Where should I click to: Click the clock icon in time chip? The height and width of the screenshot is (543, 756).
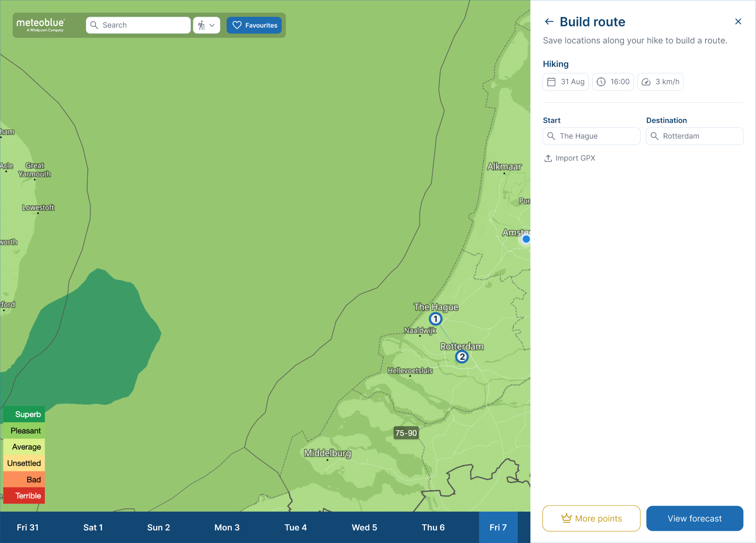pos(601,82)
